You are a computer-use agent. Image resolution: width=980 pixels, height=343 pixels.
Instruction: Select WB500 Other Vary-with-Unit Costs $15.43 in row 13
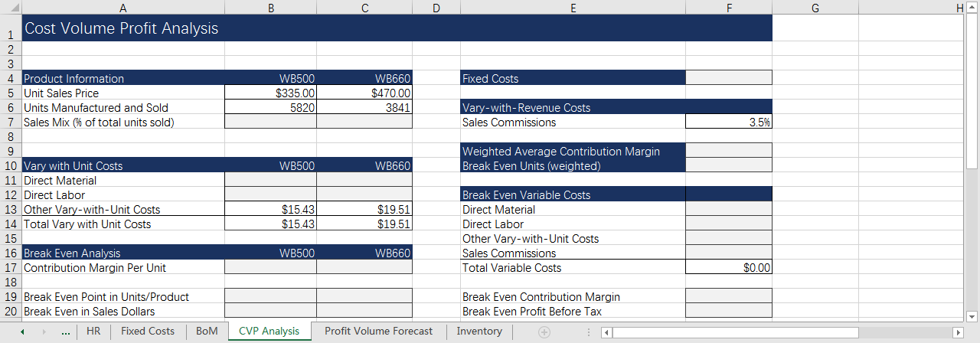(270, 209)
